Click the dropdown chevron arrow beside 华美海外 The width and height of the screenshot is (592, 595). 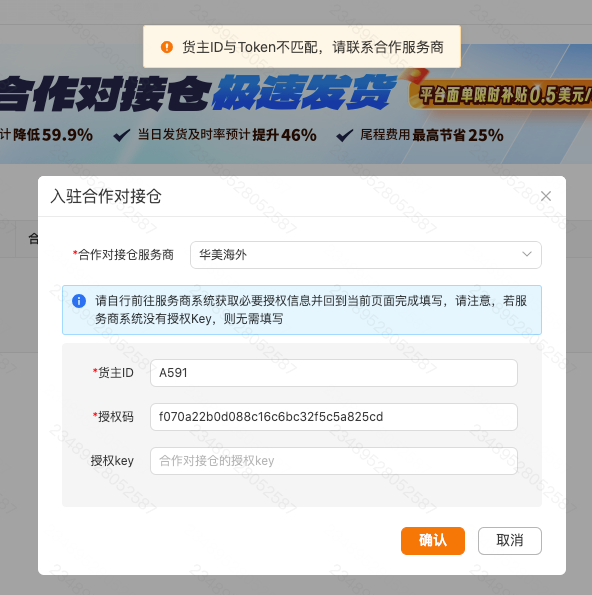527,254
